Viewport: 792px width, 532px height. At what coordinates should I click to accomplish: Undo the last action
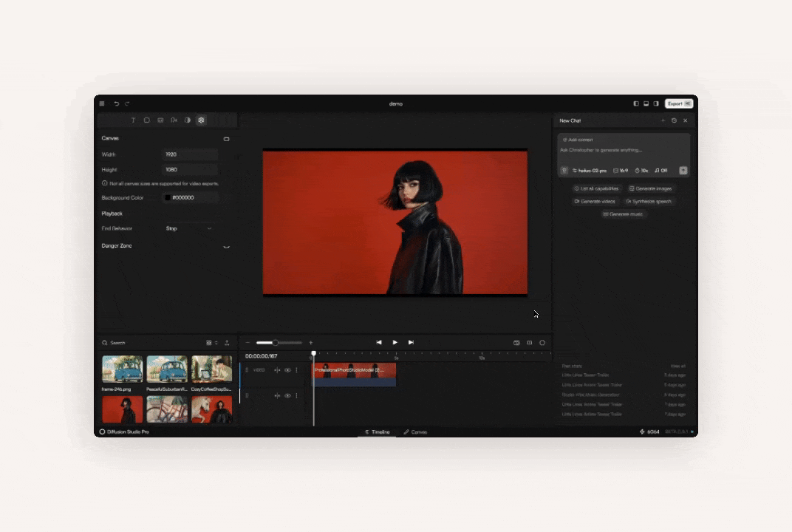pos(116,103)
